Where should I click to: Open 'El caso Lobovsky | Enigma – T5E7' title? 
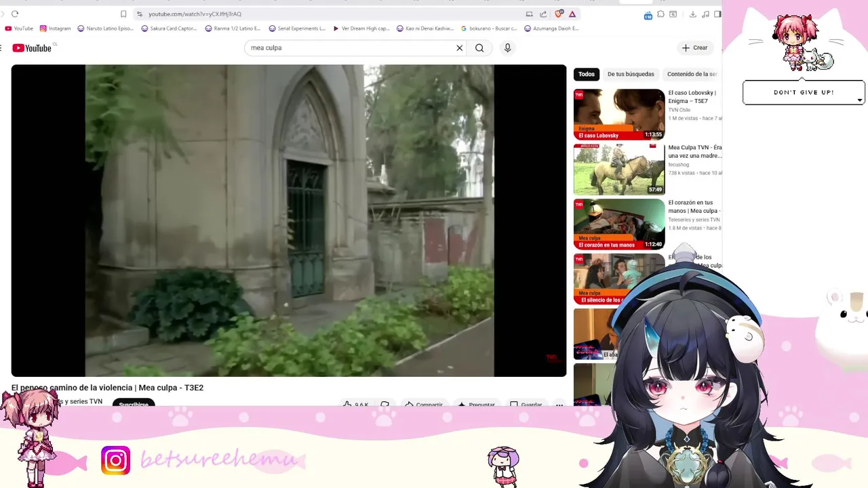click(692, 97)
